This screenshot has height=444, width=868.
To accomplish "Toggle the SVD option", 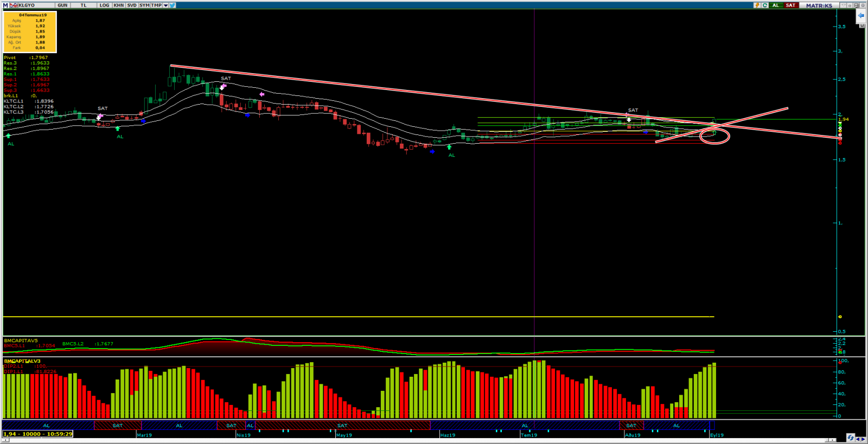I will coord(132,5).
